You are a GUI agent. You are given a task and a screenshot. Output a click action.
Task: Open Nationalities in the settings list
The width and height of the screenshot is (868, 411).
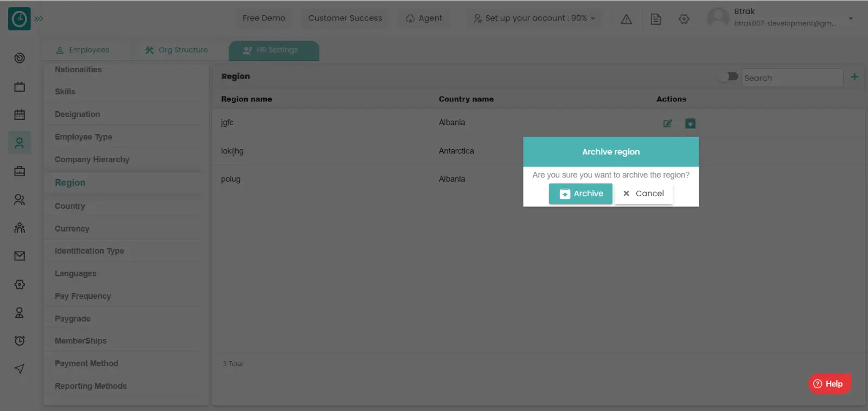click(78, 69)
